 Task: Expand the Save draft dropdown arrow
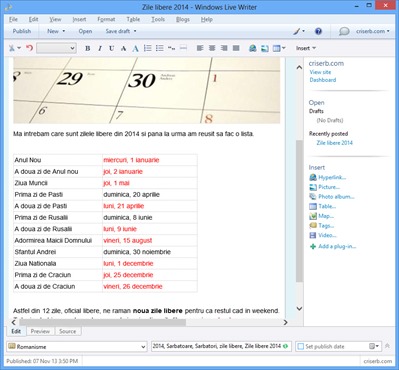[x=135, y=31]
